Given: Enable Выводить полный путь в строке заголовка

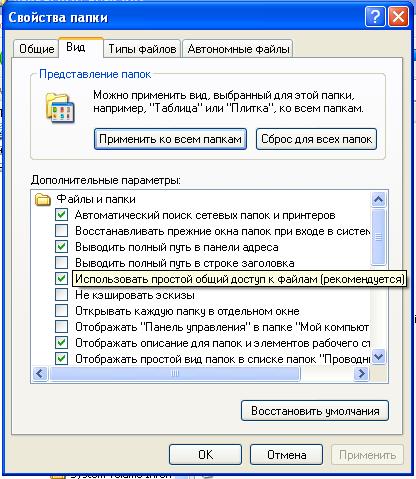Looking at the screenshot, I should tap(61, 263).
